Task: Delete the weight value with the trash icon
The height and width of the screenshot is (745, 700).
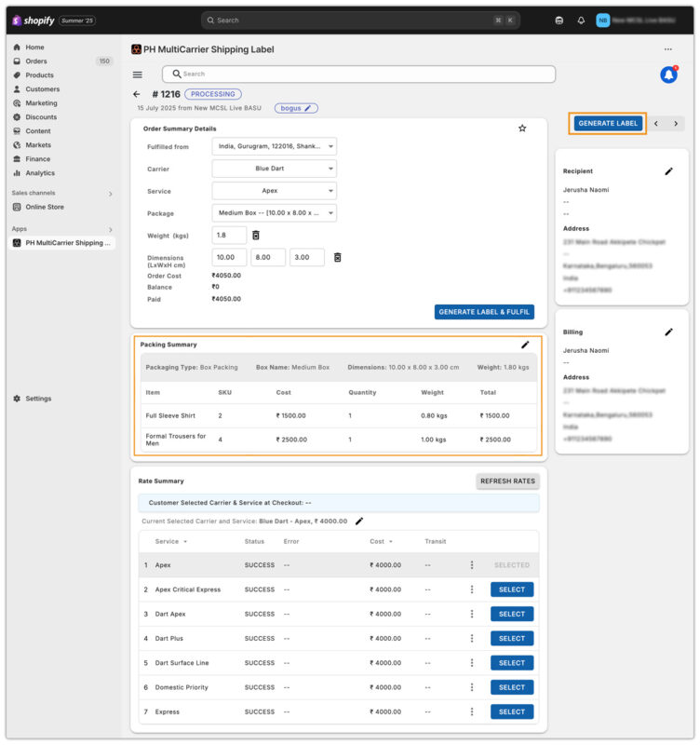Action: (x=255, y=236)
